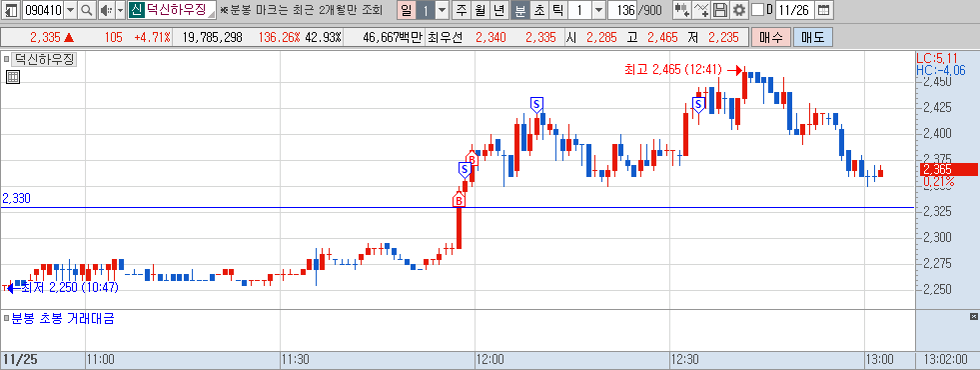This screenshot has height=370, width=980.
Task: Open the minute interval dropdown arrow
Action: pyautogui.click(x=598, y=10)
